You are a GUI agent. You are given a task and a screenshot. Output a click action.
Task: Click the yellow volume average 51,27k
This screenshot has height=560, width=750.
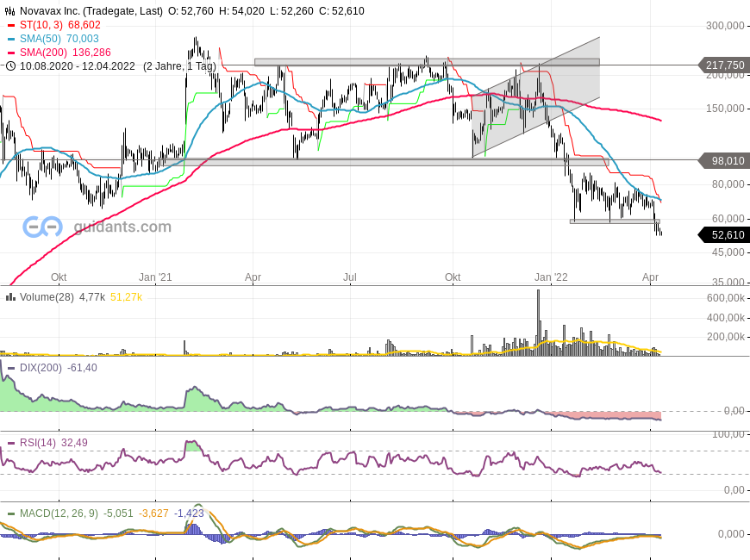click(x=126, y=297)
